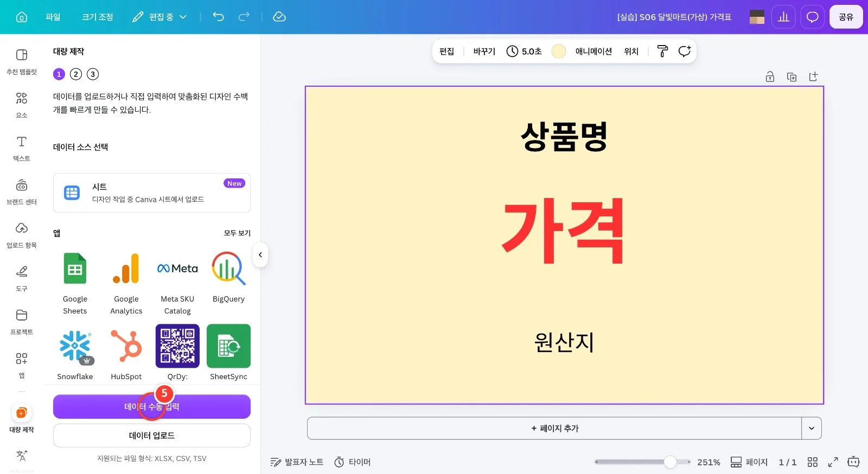The width and height of the screenshot is (868, 474).
Task: Open page background color swatch
Action: pyautogui.click(x=559, y=51)
